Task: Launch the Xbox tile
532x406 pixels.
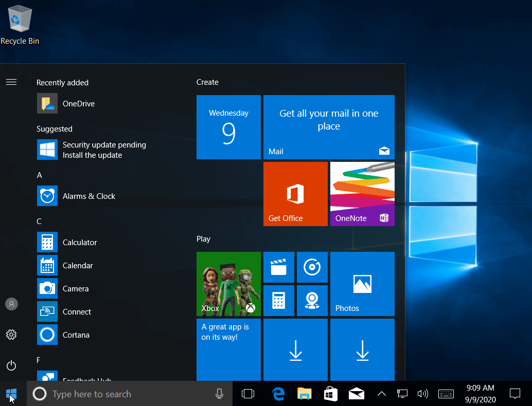Action: coord(228,284)
